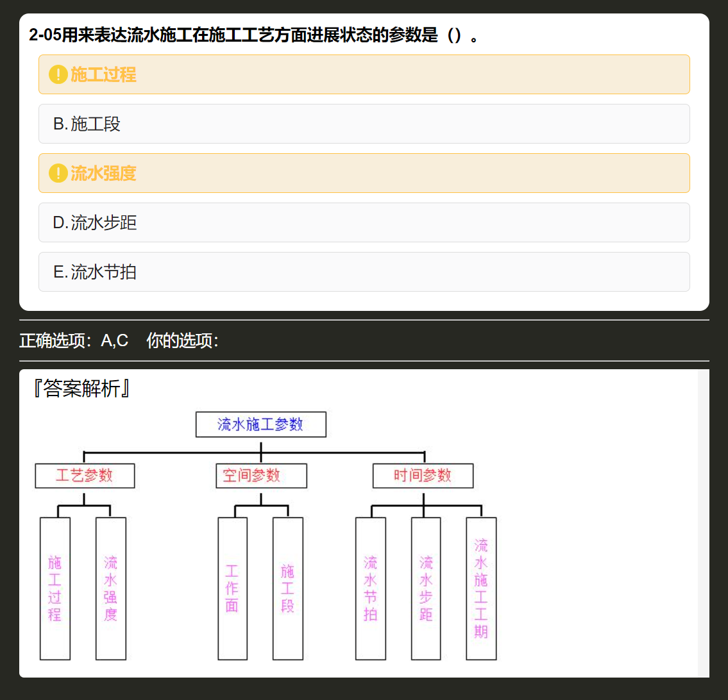
Task: Select option 流水强度
Action: [x=364, y=173]
